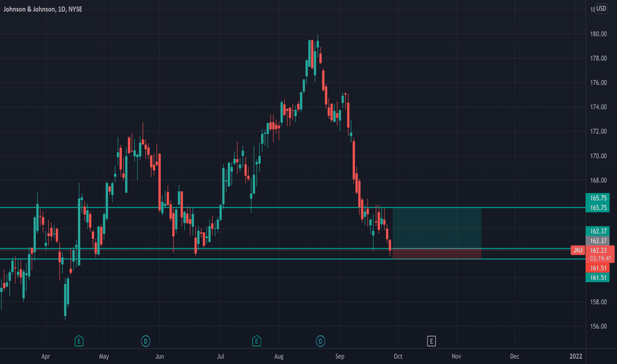Click the red 162.23 current price label
The image size is (617, 364).
598,250
